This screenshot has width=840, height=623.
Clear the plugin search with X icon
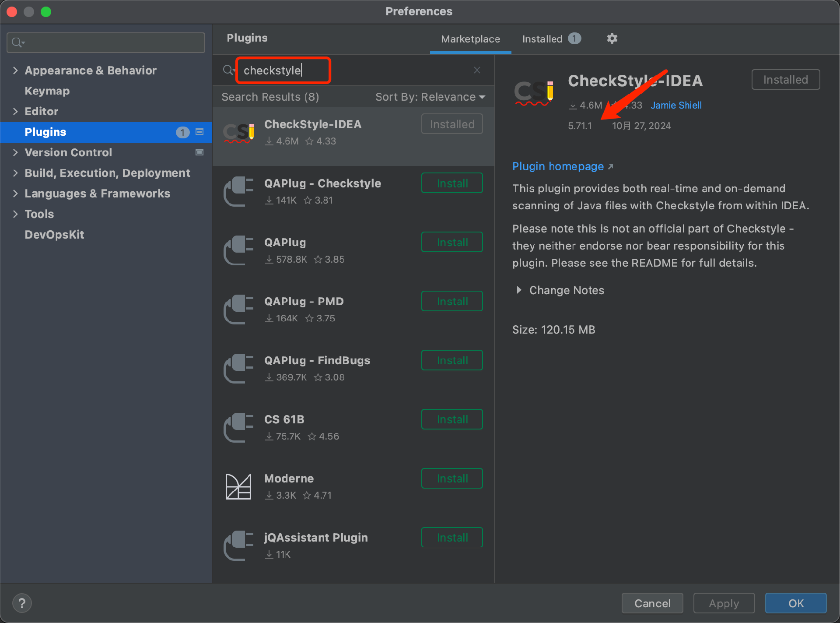(477, 70)
